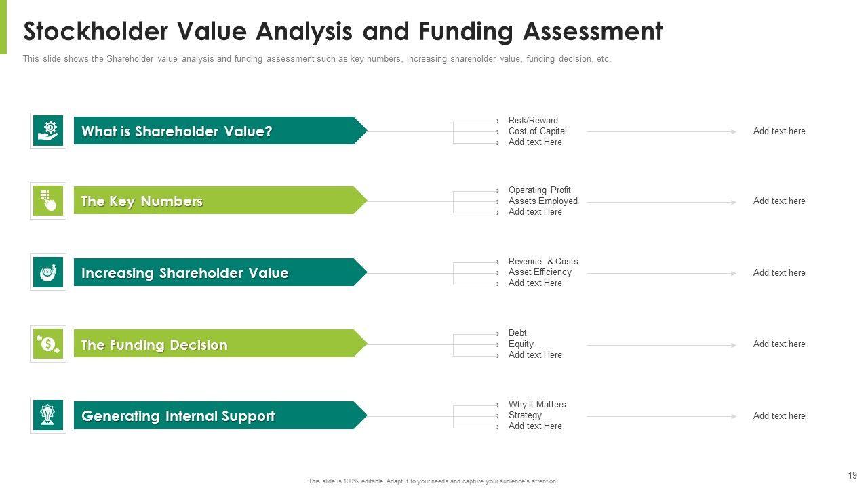Viewport: 868px width, 488px height.
Task: Select the 'Assets Employed' bullet
Action: pos(542,201)
